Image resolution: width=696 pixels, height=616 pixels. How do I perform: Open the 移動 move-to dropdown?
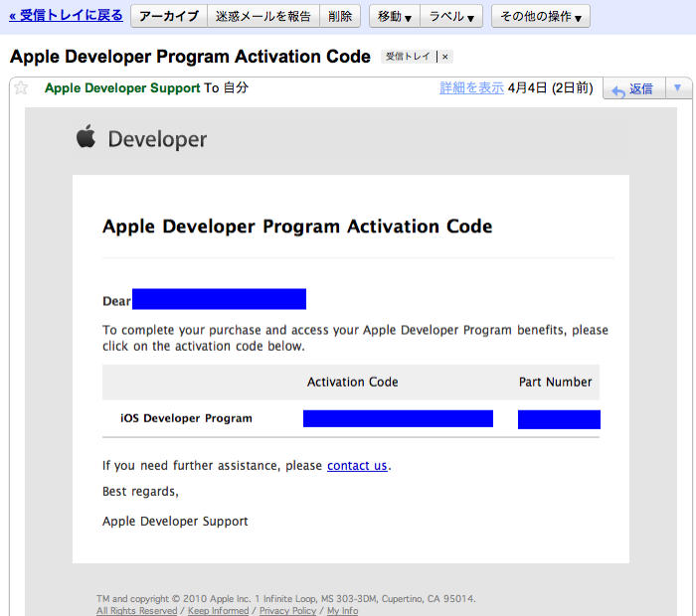(x=394, y=17)
